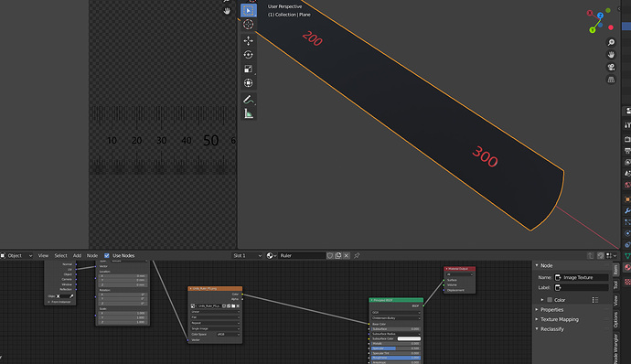This screenshot has height=364, width=631.
Task: Toggle the Use Nodes checkbox
Action: (107, 256)
